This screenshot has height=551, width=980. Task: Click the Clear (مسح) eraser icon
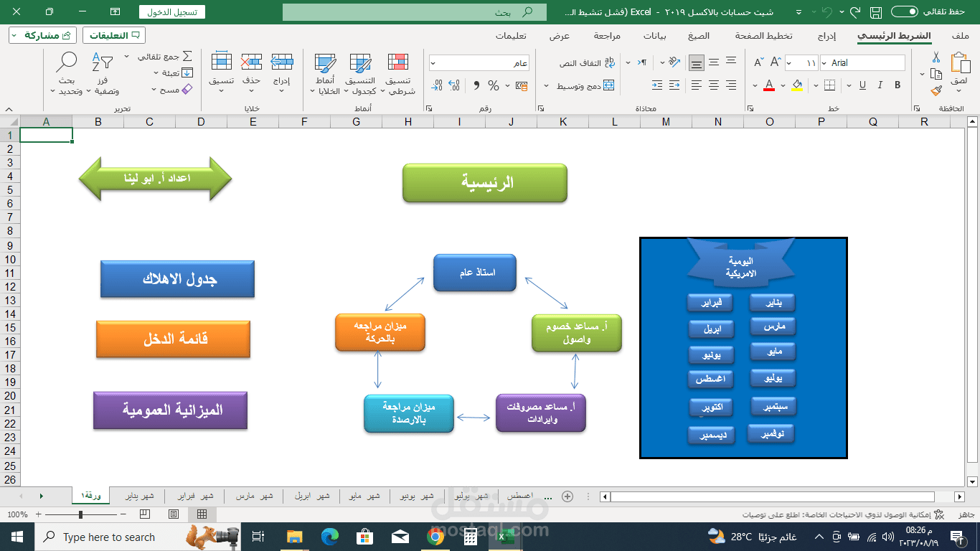[187, 90]
